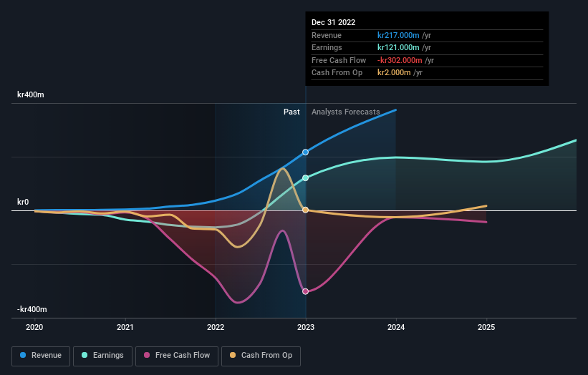588x375 pixels.
Task: Click the kr217.000m revenue value in tooltip
Action: pyautogui.click(x=398, y=35)
